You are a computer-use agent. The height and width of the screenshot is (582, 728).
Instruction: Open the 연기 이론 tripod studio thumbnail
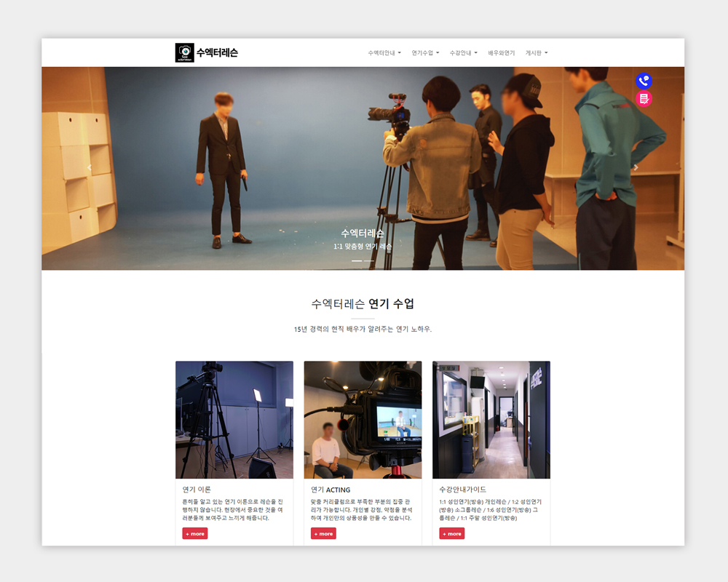[234, 420]
